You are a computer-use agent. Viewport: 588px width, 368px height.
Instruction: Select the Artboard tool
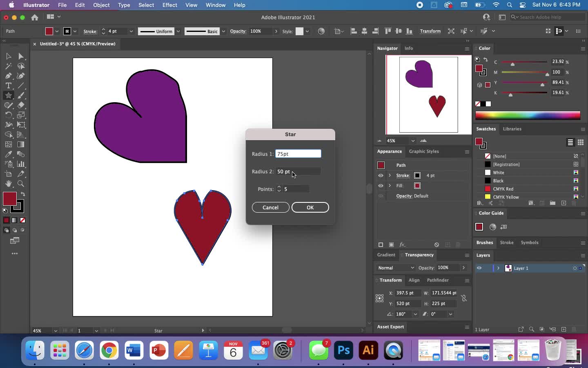(x=9, y=174)
